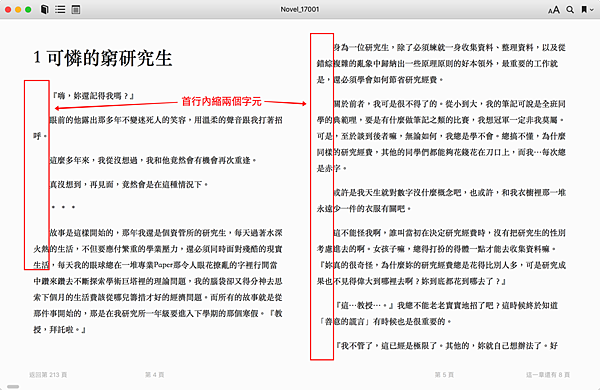The image size is (600, 390).
Task: Click the search magnifier icon
Action: (570, 10)
